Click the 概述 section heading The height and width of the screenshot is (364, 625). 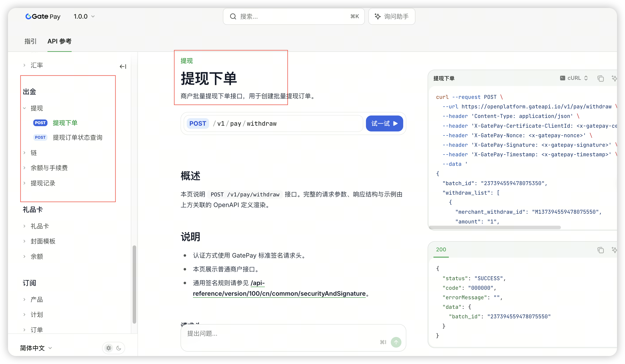[x=190, y=176]
